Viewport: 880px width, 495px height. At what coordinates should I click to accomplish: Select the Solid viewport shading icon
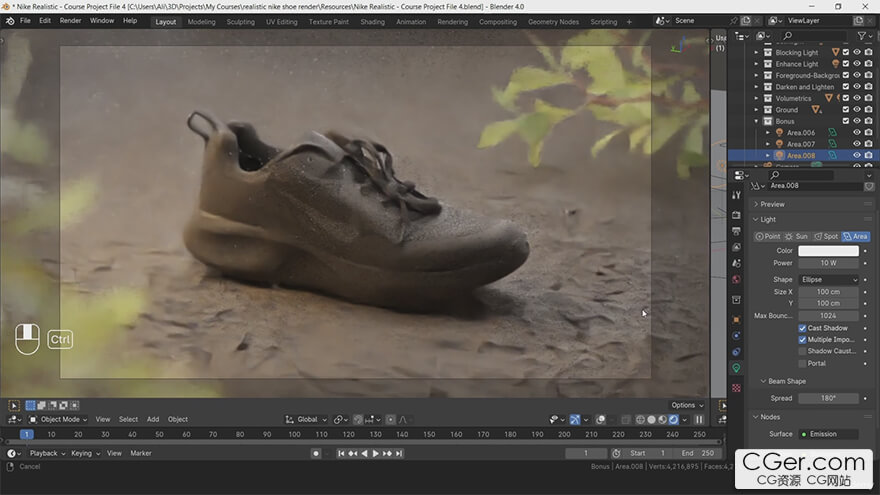(x=651, y=419)
